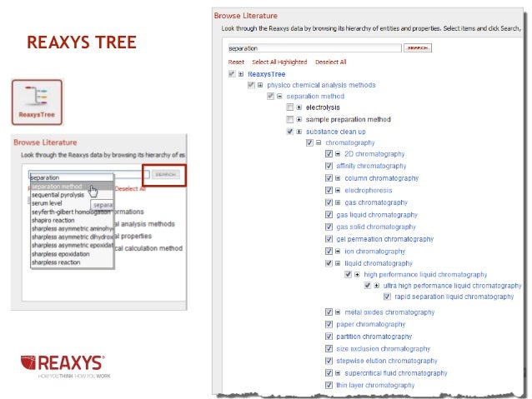Viewport: 532px width, 399px height.
Task: Expand the ReaxysTree root node
Action: pyautogui.click(x=241, y=74)
